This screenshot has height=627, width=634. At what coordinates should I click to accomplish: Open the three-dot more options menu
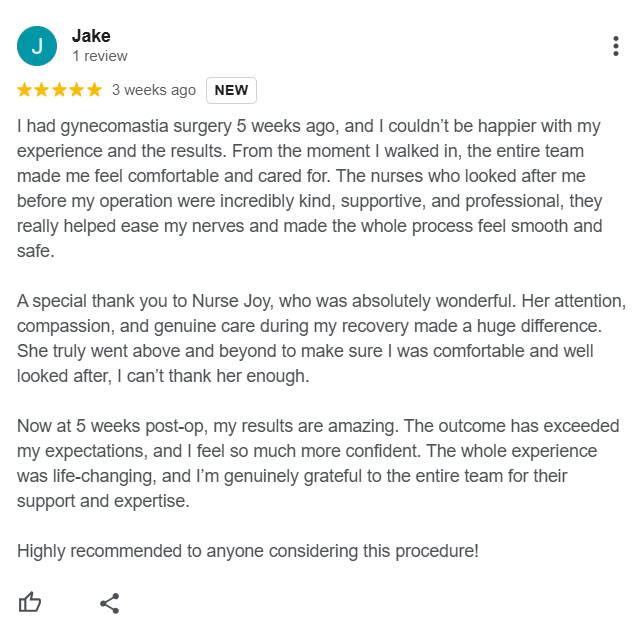[x=615, y=46]
